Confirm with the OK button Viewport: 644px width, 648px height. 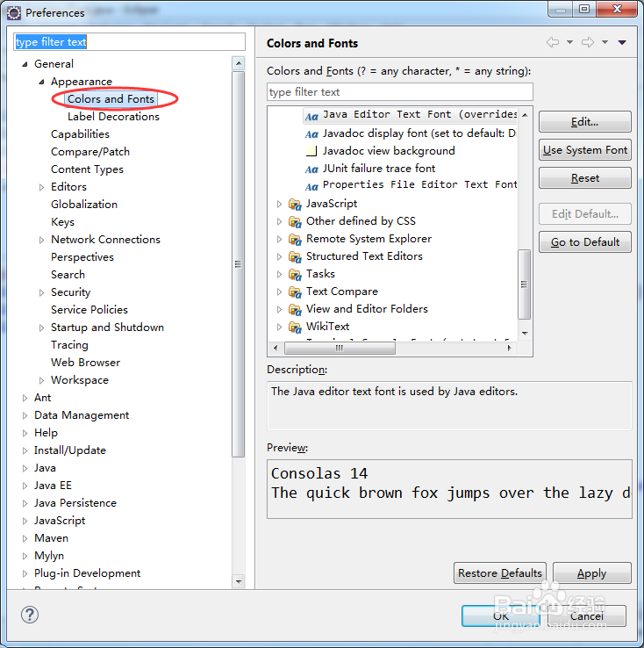pyautogui.click(x=501, y=616)
